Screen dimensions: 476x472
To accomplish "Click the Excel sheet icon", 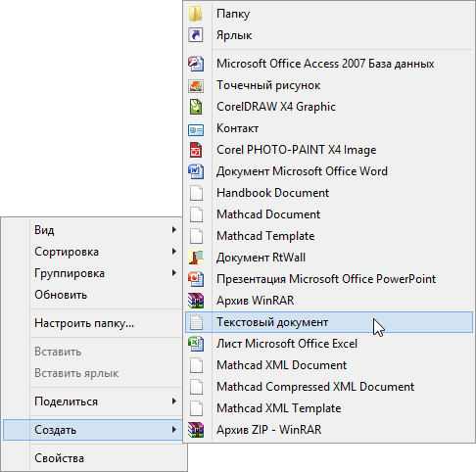I will [196, 344].
